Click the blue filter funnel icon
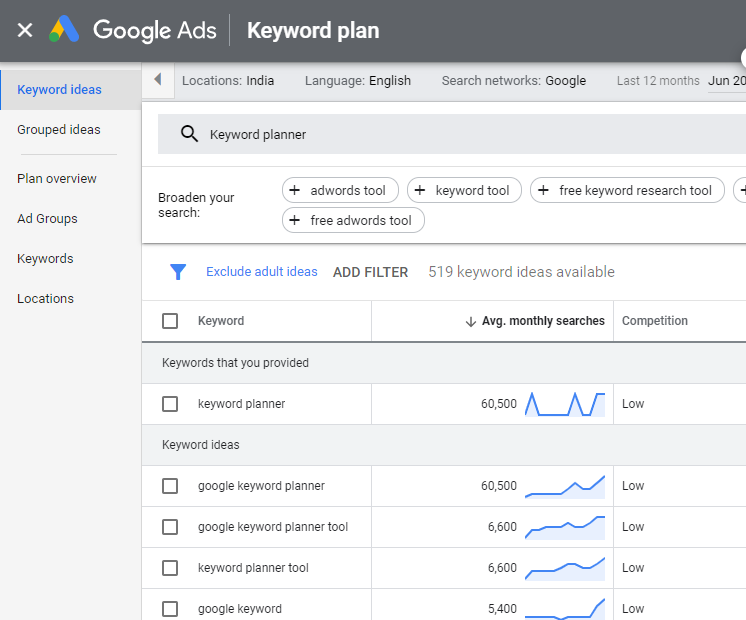This screenshot has width=746, height=620. pos(178,272)
